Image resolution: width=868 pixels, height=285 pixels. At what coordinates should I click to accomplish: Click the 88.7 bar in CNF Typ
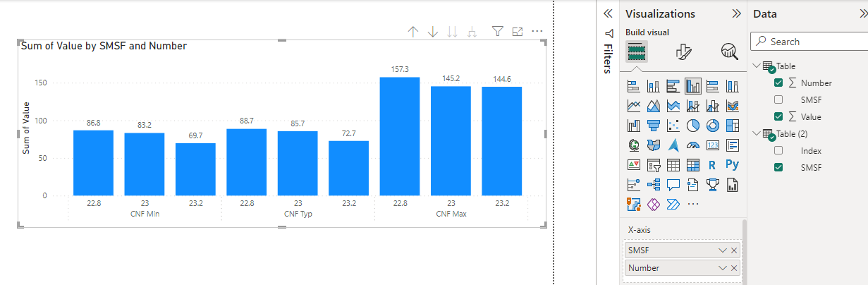click(247, 162)
